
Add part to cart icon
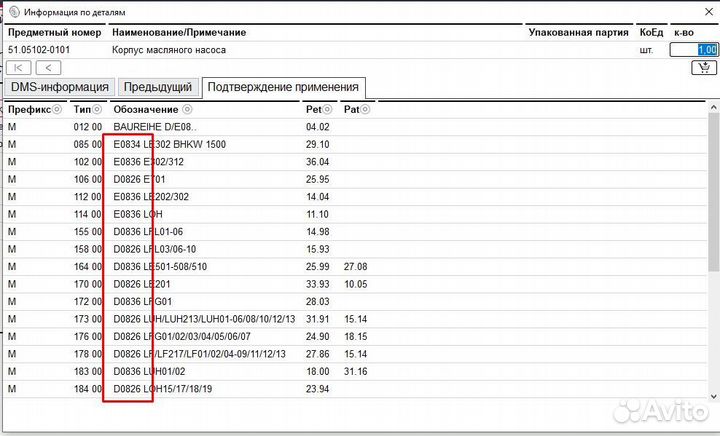pos(701,68)
